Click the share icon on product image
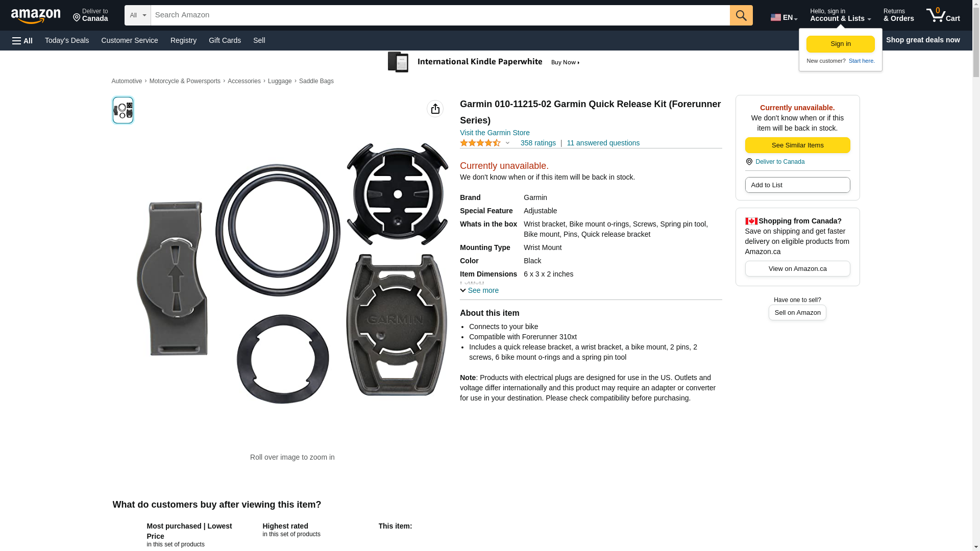Image resolution: width=980 pixels, height=551 pixels. (435, 109)
